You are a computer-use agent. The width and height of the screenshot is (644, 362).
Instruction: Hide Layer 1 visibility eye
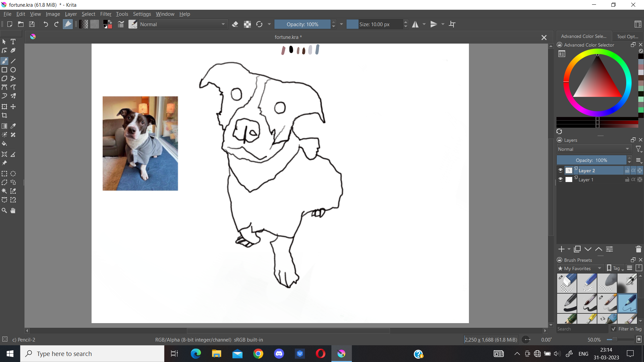[560, 179]
